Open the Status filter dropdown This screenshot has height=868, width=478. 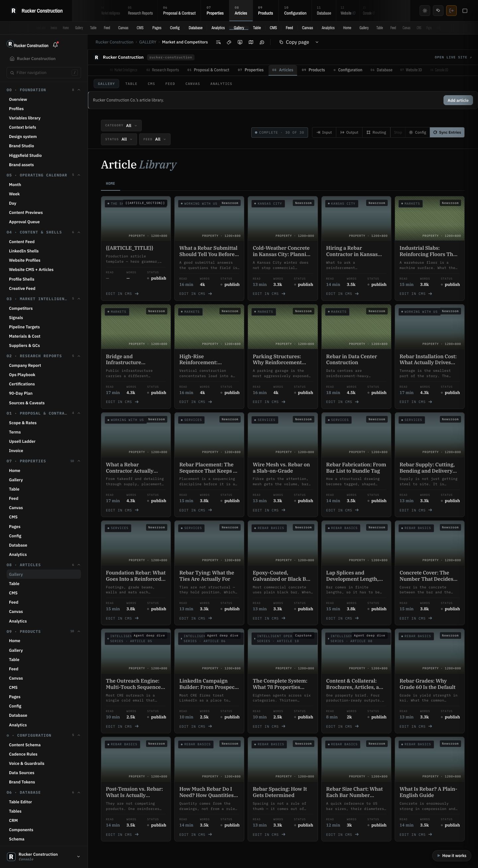pyautogui.click(x=119, y=139)
